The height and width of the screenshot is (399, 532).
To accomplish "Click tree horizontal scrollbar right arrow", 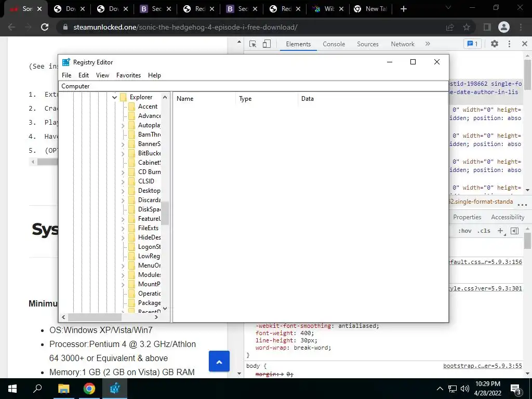I will (156, 317).
